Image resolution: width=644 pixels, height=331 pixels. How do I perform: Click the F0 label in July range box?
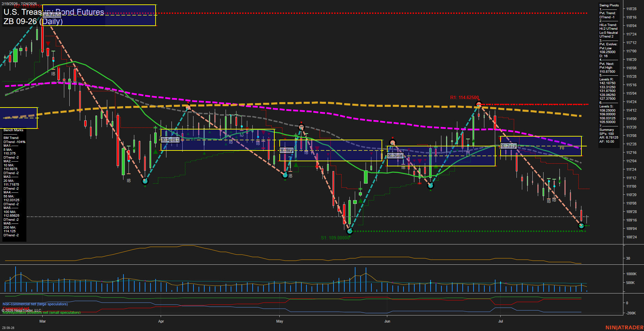[562, 148]
